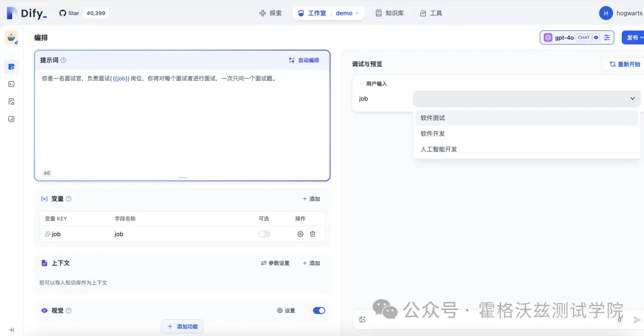This screenshot has height=336, width=644.
Task: Open 设置 for the 视觉 feature
Action: point(286,310)
